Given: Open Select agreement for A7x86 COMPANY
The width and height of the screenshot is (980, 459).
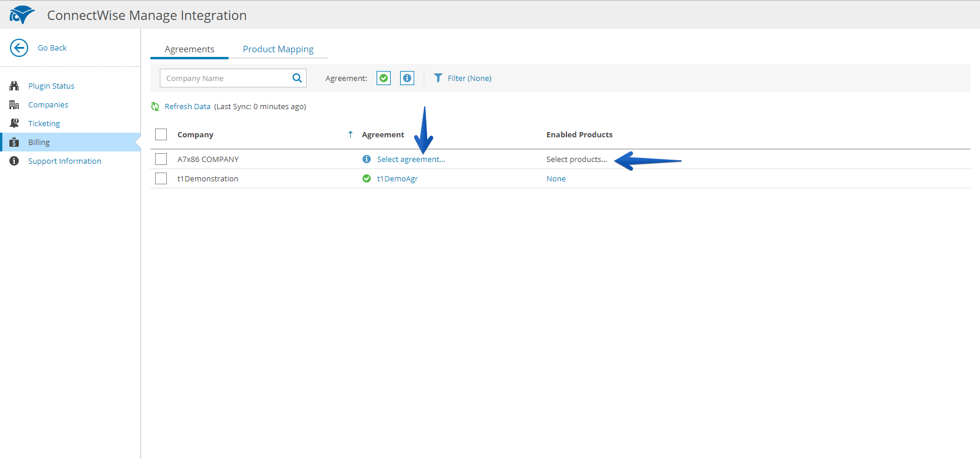Looking at the screenshot, I should 411,159.
